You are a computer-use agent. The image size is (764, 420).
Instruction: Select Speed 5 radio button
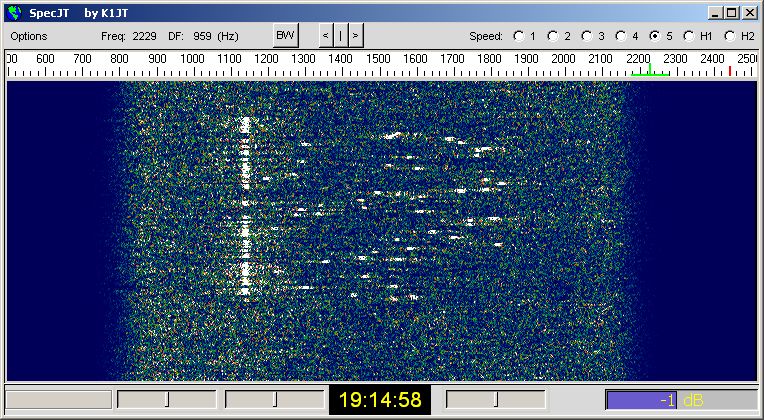655,36
